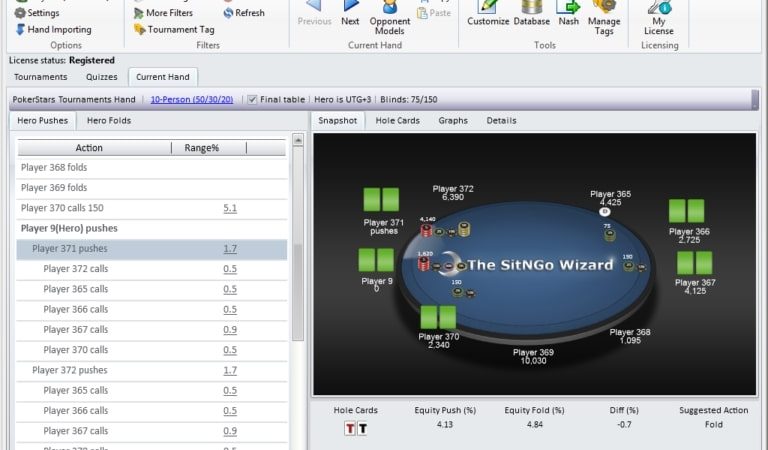Open More Filters
This screenshot has width=768, height=450.
click(163, 13)
